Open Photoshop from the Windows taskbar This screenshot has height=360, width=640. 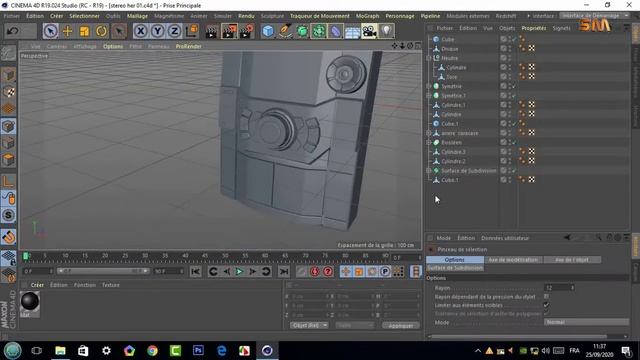198,350
